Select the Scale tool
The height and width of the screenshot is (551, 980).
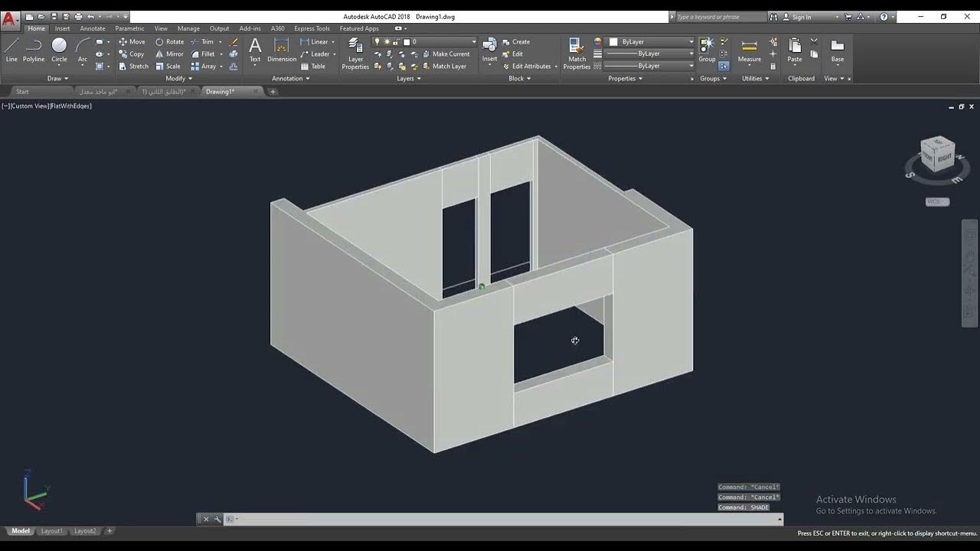pyautogui.click(x=168, y=67)
